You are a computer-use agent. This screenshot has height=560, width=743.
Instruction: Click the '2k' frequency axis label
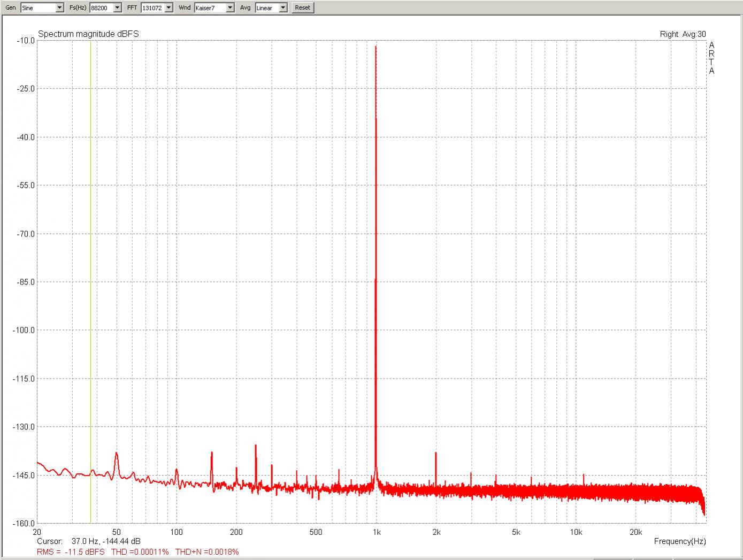tap(436, 532)
